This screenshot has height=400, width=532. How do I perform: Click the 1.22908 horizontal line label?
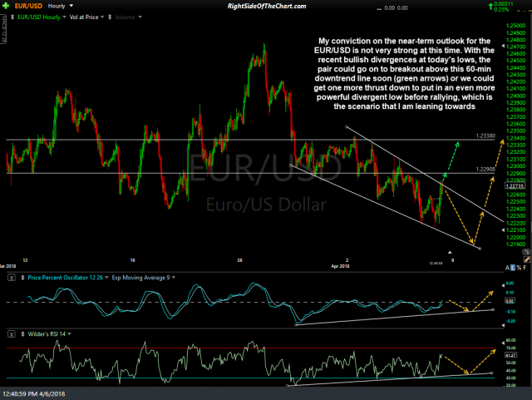pos(485,169)
